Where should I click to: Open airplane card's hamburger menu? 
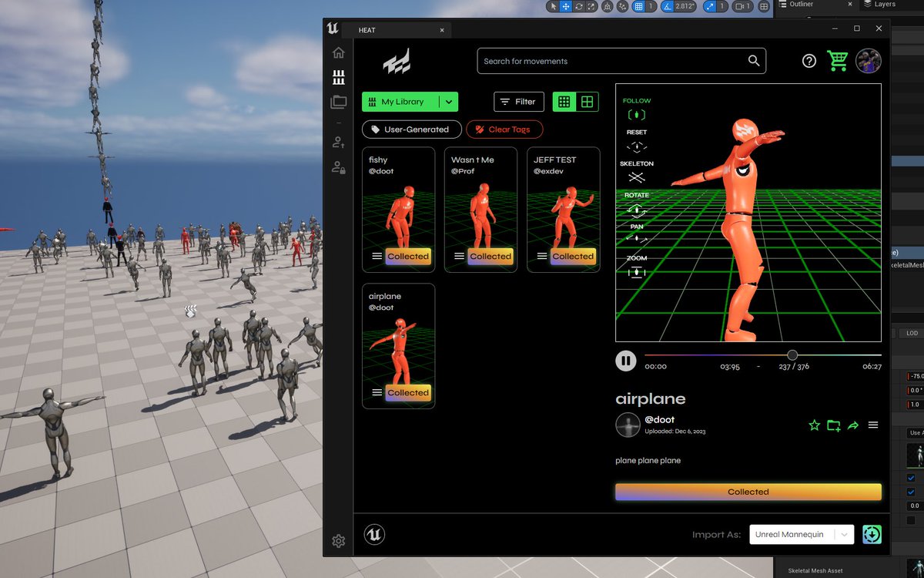pyautogui.click(x=377, y=393)
